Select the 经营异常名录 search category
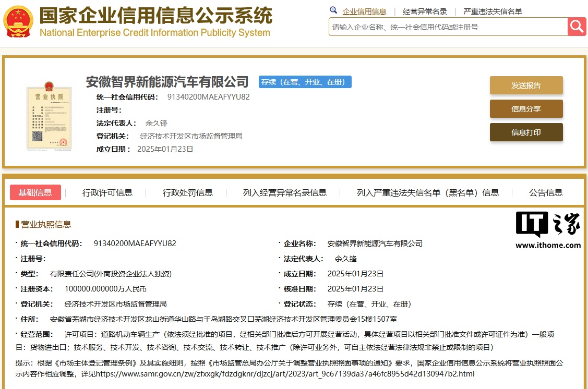 click(x=425, y=11)
